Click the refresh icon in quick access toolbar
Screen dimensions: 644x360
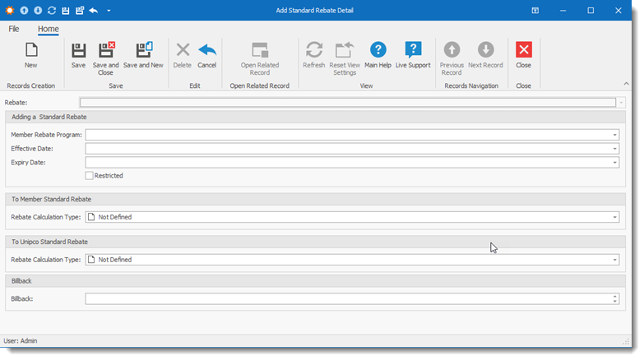coord(51,11)
